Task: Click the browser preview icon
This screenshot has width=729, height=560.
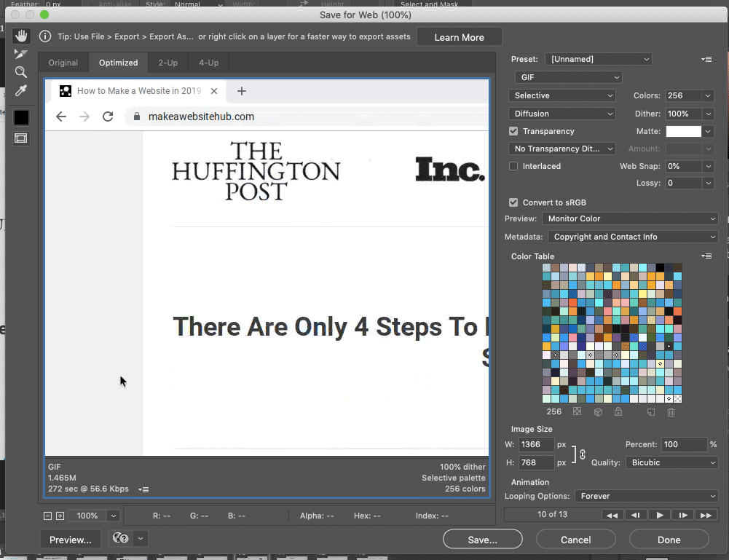Action: point(121,539)
